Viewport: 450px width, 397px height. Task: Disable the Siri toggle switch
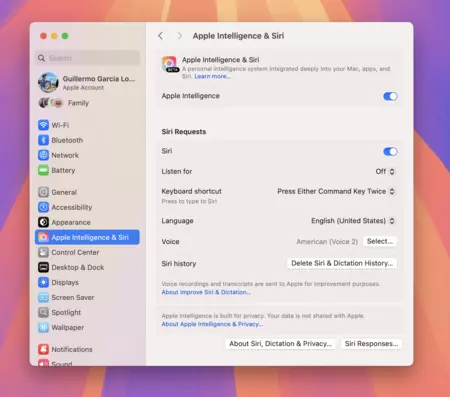point(390,152)
